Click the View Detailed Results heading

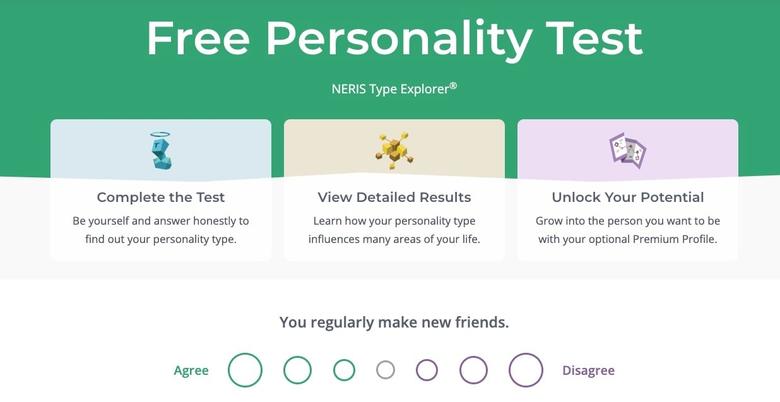394,197
